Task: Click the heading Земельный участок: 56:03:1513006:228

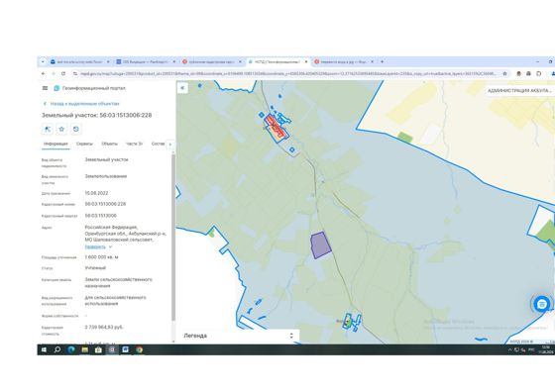Action: pos(97,115)
